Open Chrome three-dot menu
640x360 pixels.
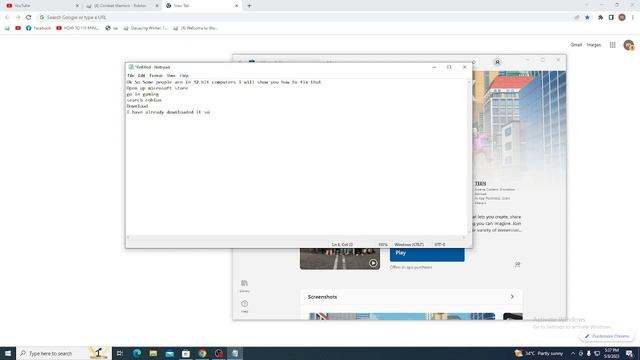[x=633, y=17]
